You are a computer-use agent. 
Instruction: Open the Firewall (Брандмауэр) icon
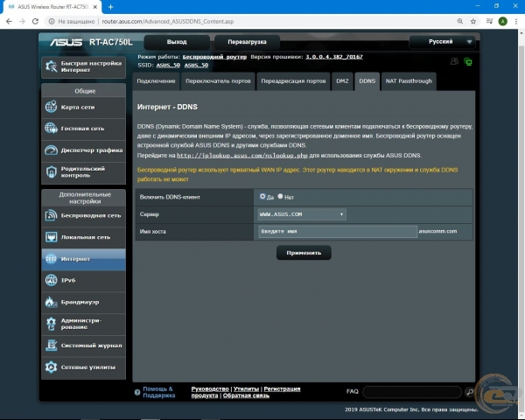point(52,302)
